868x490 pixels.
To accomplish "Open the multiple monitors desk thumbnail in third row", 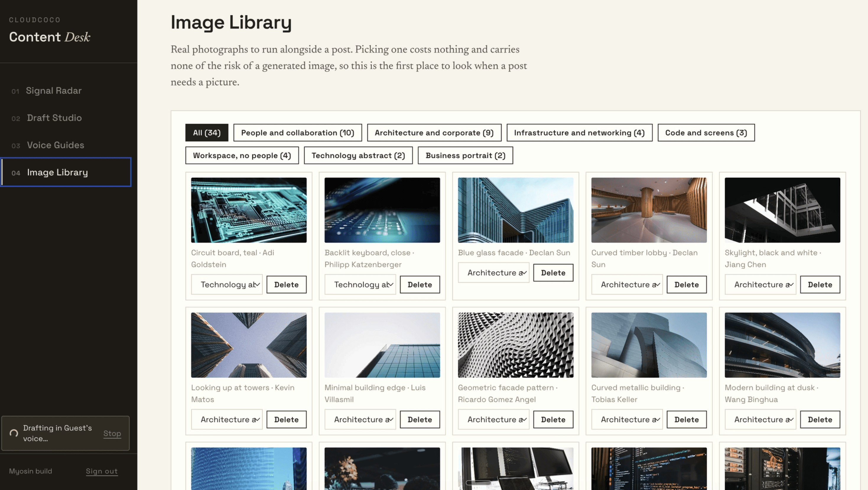I will [516, 469].
